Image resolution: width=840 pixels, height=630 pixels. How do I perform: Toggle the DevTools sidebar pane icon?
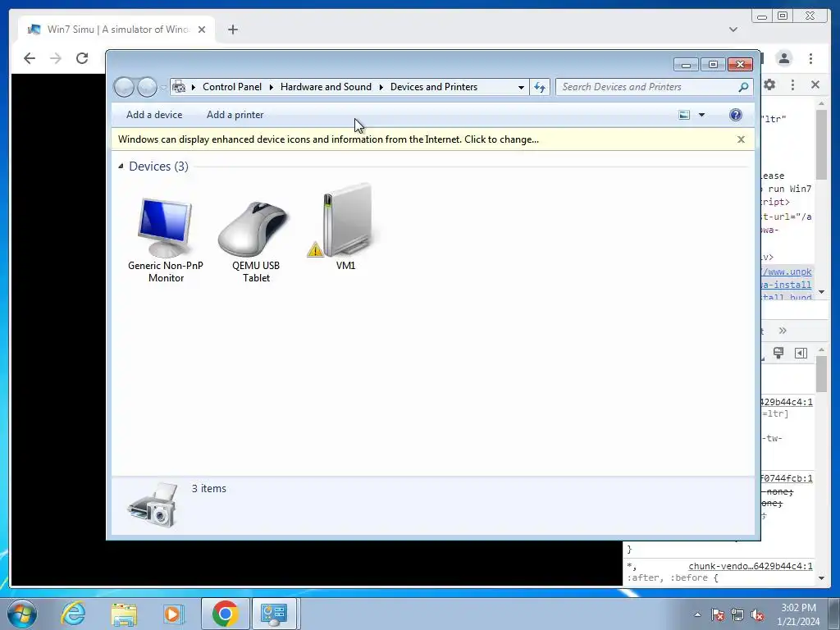(801, 353)
